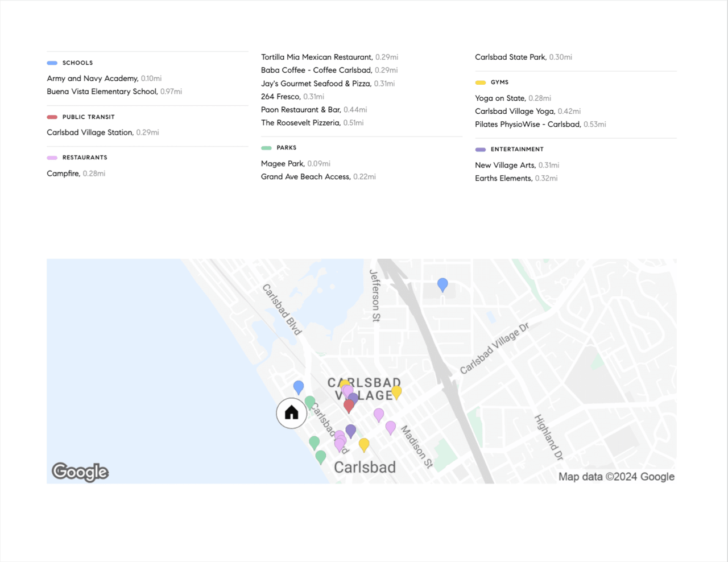Select Tortilla Mia Mexican Restaurant entry
This screenshot has width=728, height=562.
click(329, 57)
